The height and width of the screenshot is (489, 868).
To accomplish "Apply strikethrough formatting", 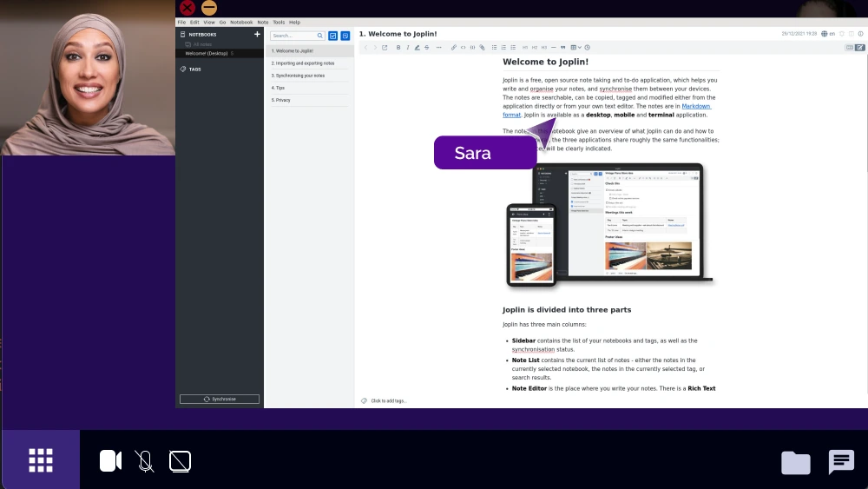I will click(427, 48).
